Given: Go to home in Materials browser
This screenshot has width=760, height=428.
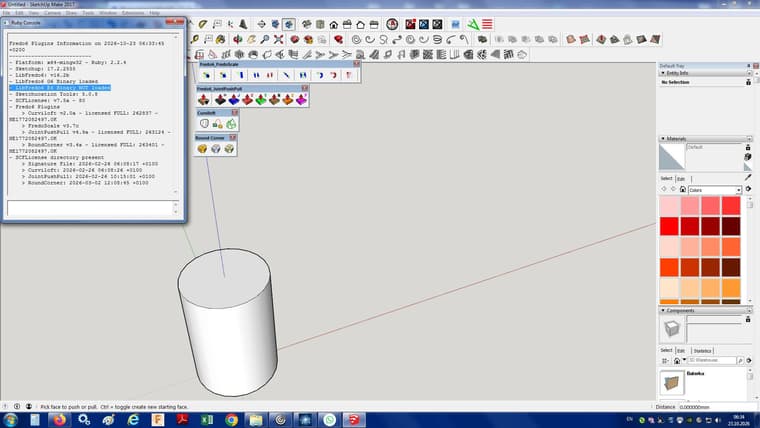Looking at the screenshot, I should [x=682, y=190].
